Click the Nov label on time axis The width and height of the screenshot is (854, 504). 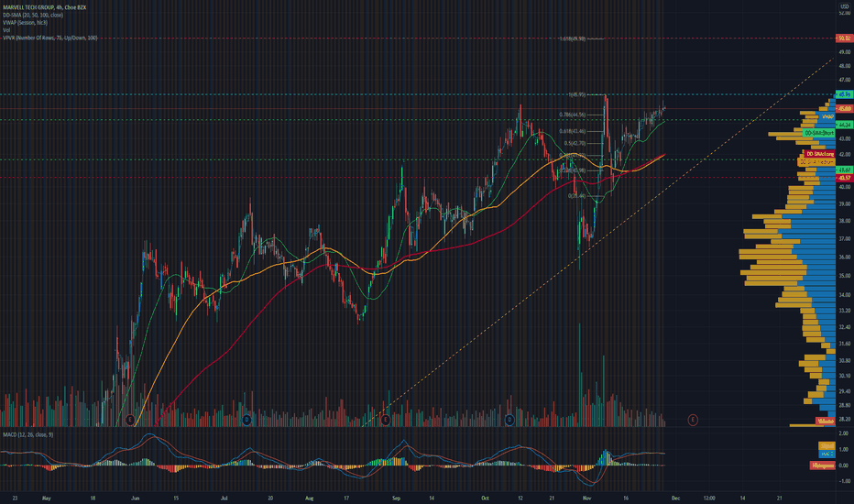[586, 498]
